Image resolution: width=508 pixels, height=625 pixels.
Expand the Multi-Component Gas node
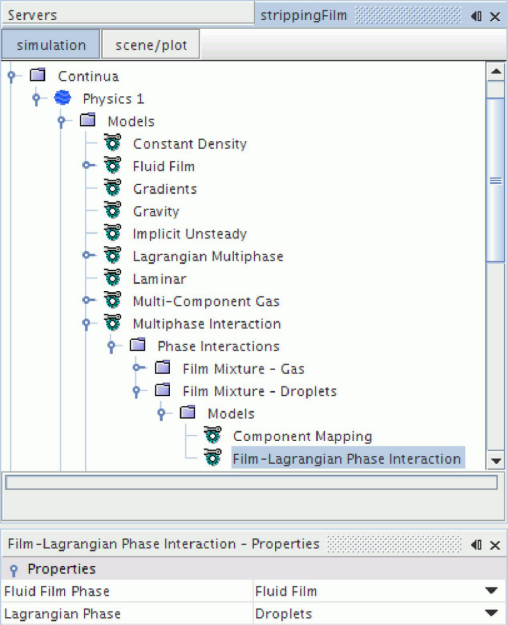(88, 300)
